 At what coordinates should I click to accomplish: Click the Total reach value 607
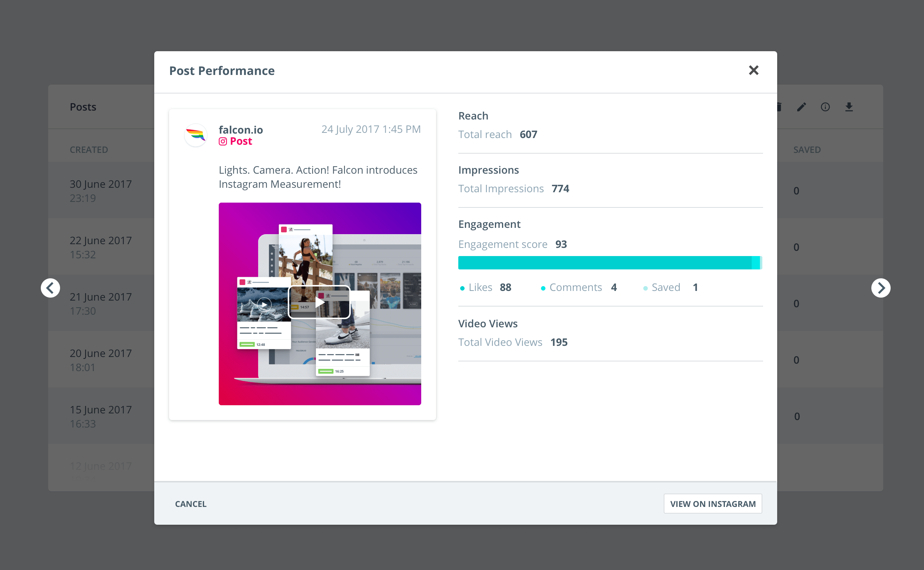coord(528,135)
